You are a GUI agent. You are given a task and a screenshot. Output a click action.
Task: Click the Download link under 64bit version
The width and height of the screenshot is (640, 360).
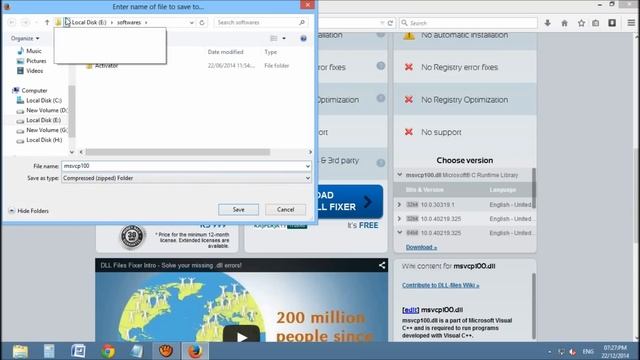(x=421, y=247)
